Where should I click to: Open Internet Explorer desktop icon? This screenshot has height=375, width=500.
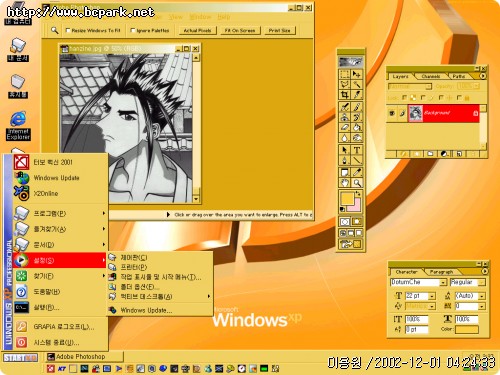18,125
